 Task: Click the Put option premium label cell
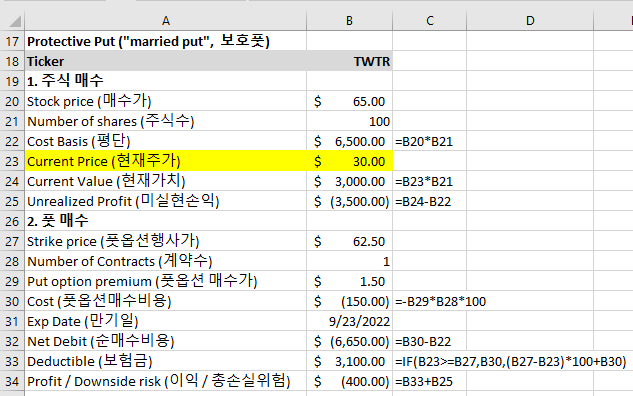[166, 281]
